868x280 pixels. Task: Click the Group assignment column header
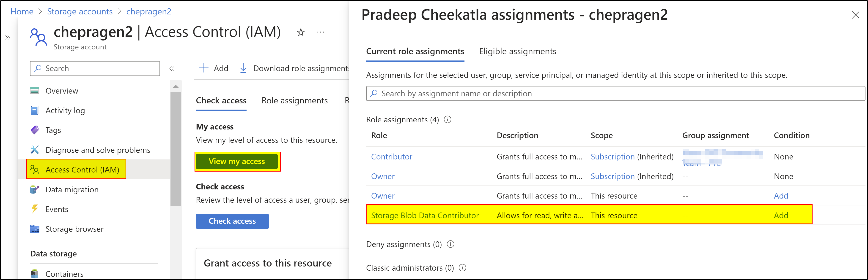[x=715, y=135]
